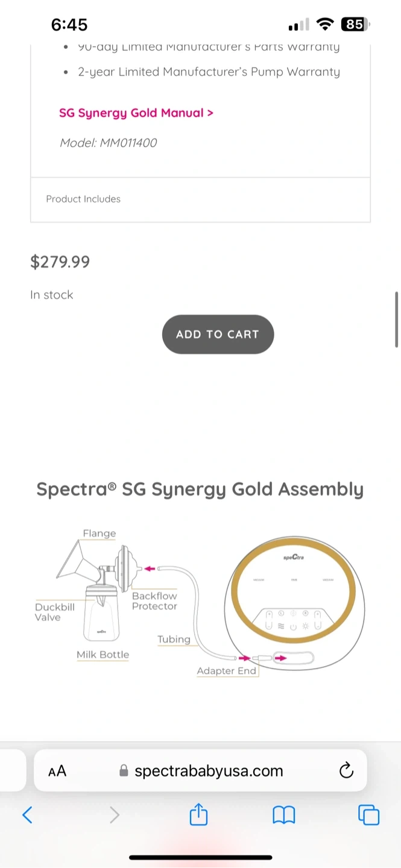Show open Safari tabs overview
The image size is (401, 868).
click(x=368, y=815)
